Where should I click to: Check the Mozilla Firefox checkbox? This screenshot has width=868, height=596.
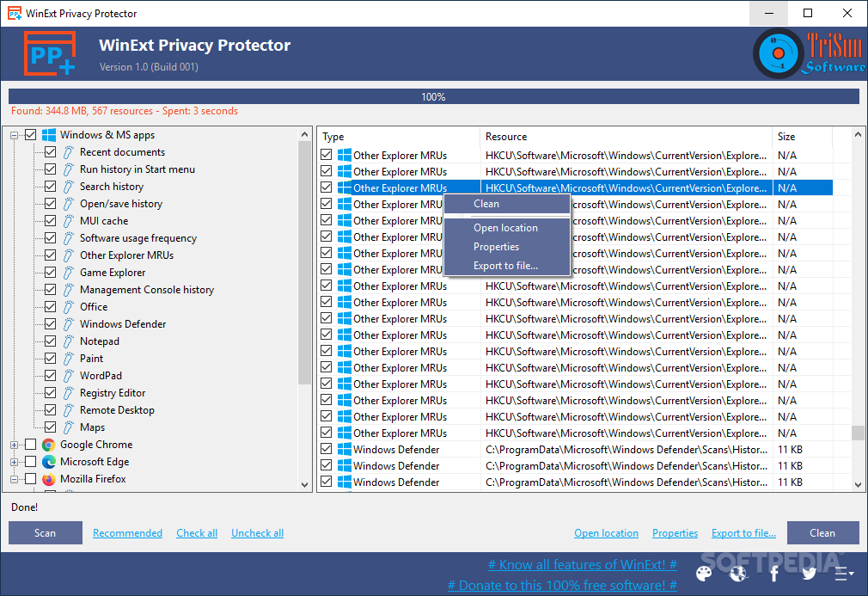click(x=30, y=478)
